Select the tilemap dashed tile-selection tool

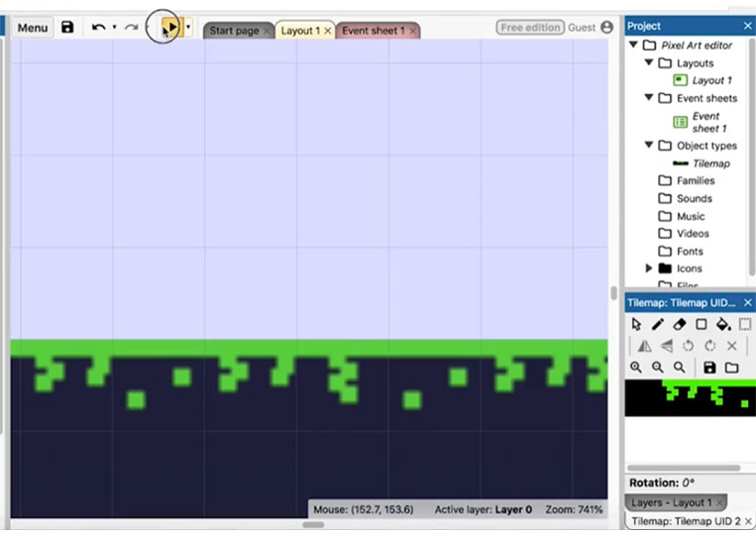(745, 324)
